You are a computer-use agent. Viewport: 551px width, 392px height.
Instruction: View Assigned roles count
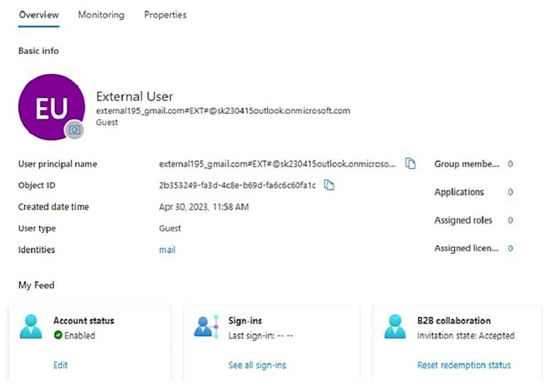click(510, 221)
